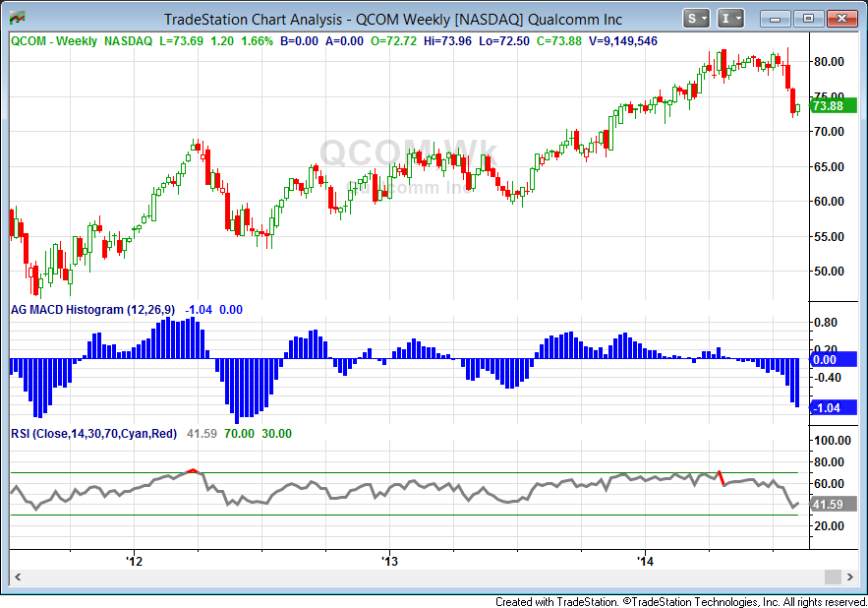868x608 pixels.
Task: Click the Lo=72.50 low value
Action: [503, 41]
